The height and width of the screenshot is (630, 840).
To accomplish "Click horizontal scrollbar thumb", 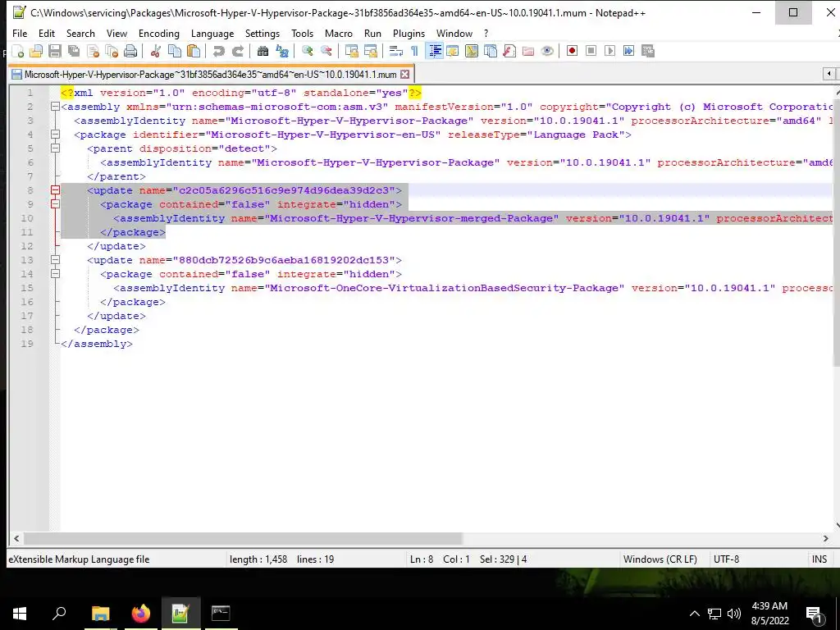I will [243, 538].
